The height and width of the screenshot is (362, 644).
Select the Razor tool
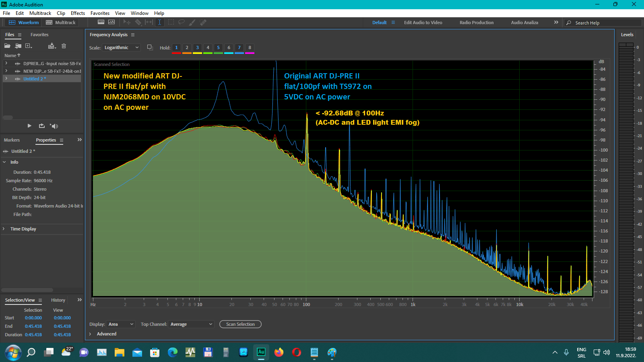pos(138,22)
